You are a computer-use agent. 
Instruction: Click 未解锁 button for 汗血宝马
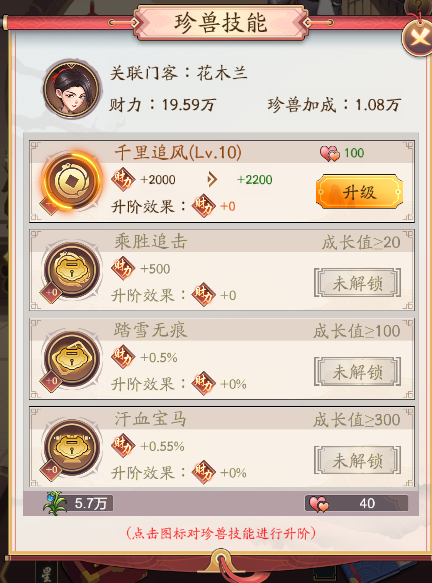[x=357, y=461]
